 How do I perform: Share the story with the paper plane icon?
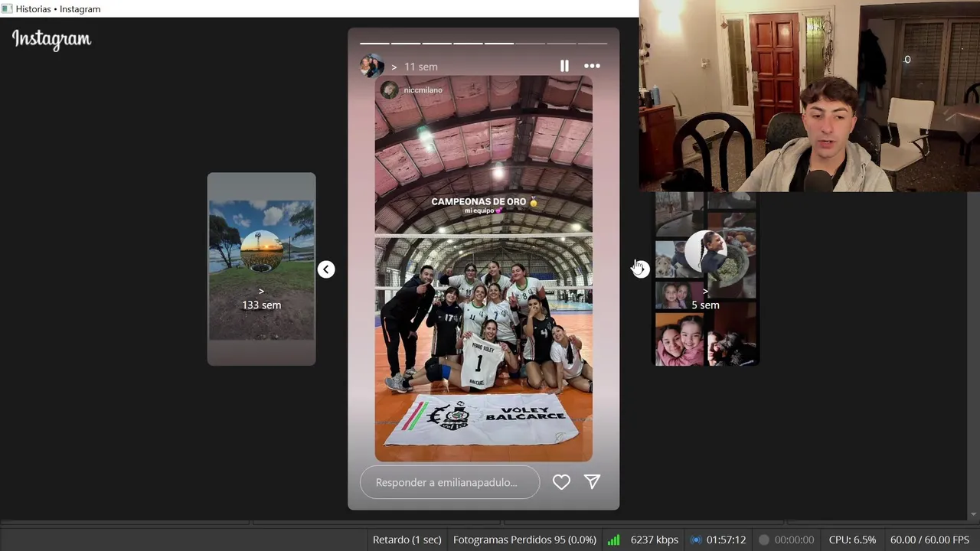592,481
